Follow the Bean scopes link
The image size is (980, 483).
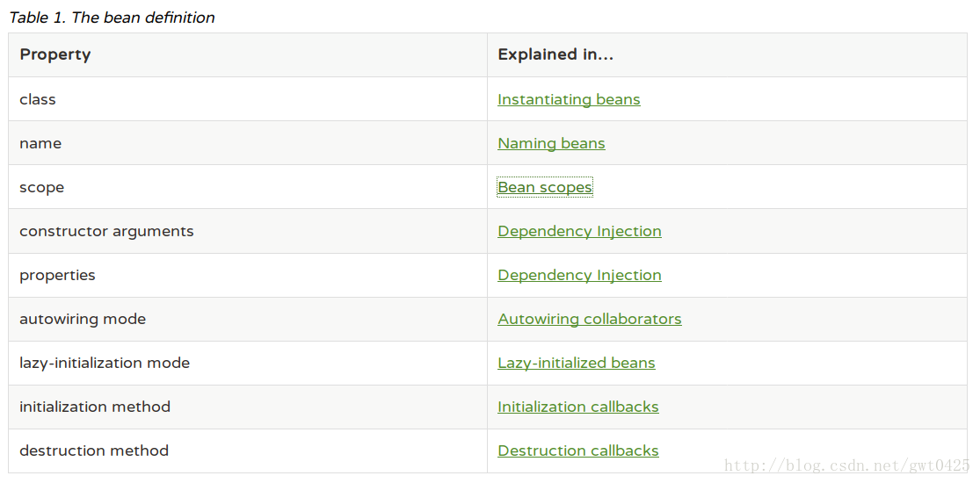click(544, 187)
